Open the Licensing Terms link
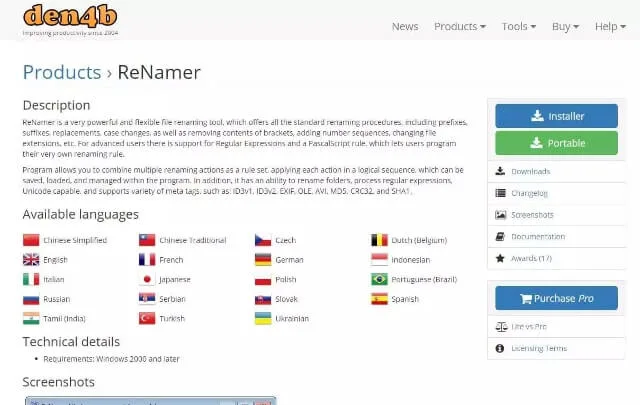Viewport: 640px width, 405px height. [x=539, y=348]
